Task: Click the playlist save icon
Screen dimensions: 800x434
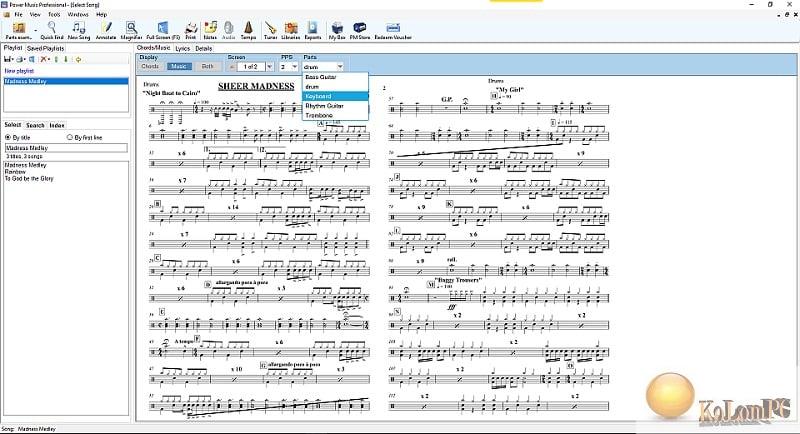Action: (x=8, y=59)
